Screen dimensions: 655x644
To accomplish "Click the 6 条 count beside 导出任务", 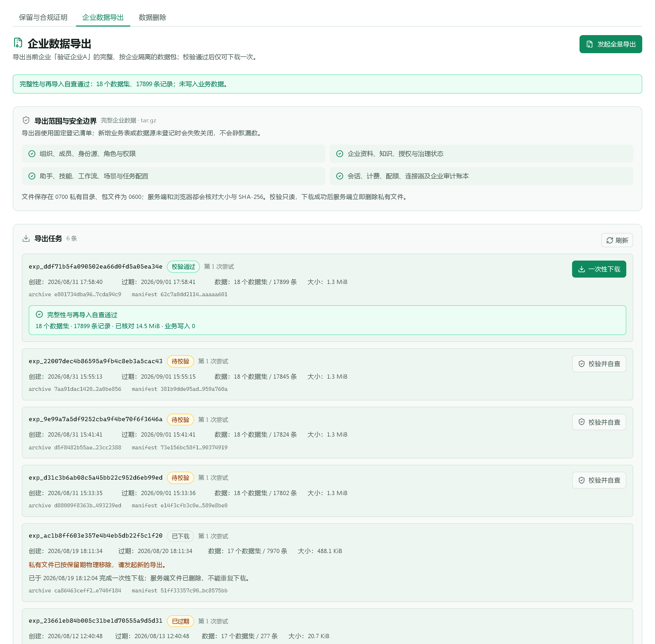I will 72,239.
